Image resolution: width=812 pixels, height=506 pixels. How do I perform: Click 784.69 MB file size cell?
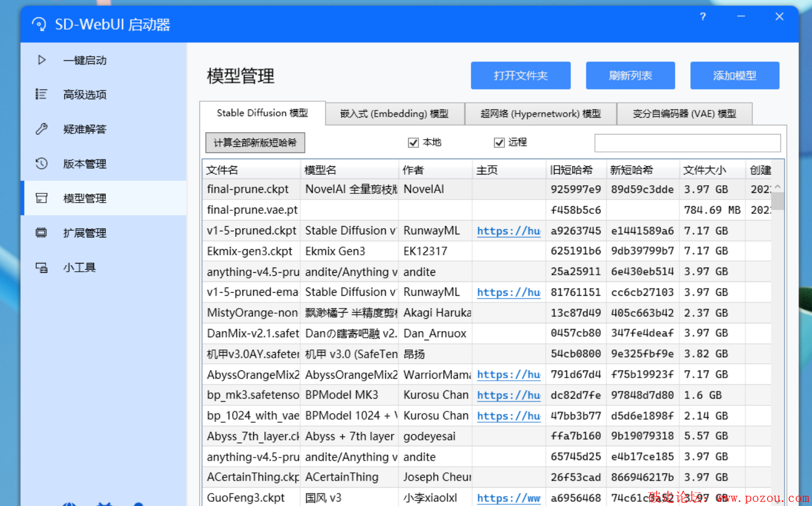tap(712, 210)
